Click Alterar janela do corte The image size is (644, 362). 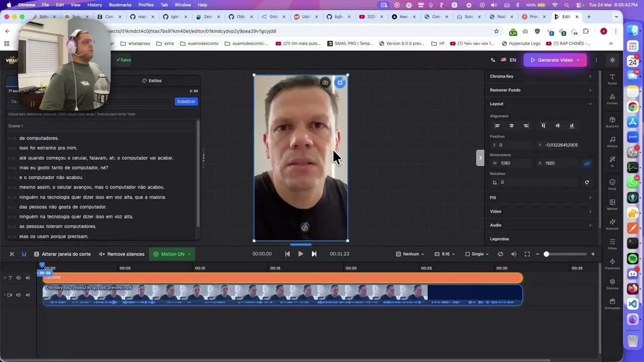point(62,254)
